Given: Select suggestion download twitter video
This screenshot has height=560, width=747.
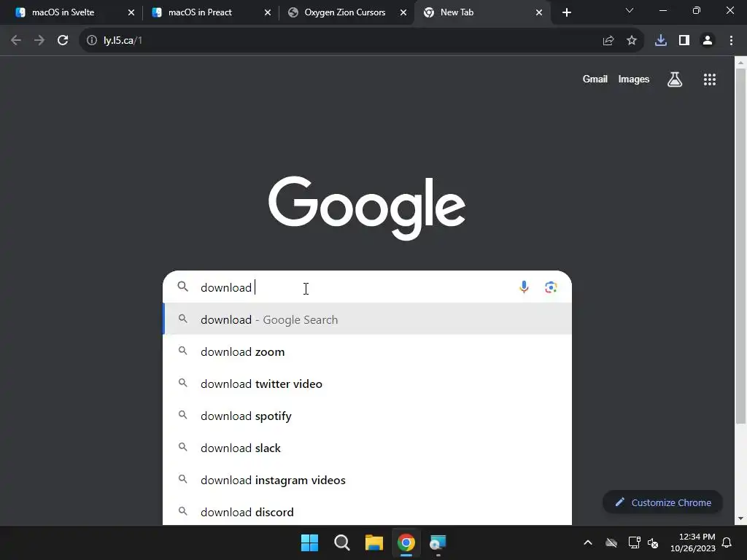Looking at the screenshot, I should [x=368, y=384].
